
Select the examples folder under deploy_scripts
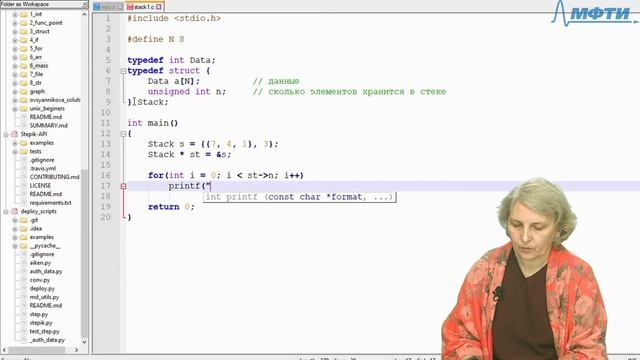[42, 237]
